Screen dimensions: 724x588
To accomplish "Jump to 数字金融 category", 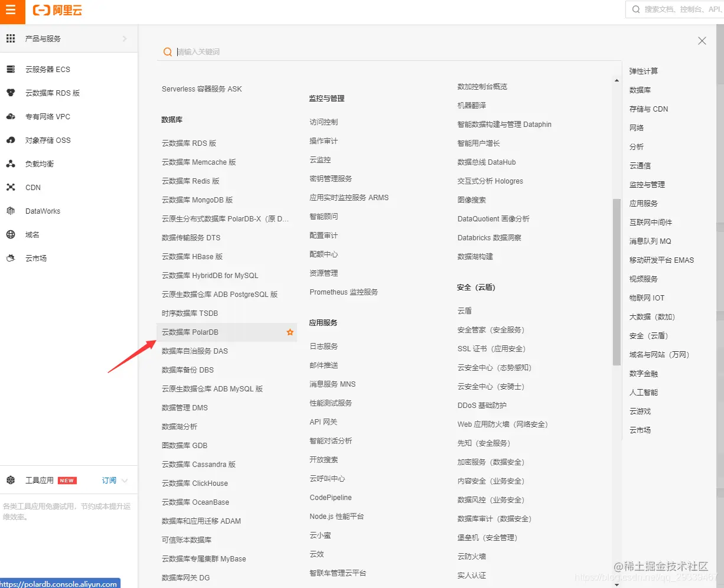I will (644, 374).
